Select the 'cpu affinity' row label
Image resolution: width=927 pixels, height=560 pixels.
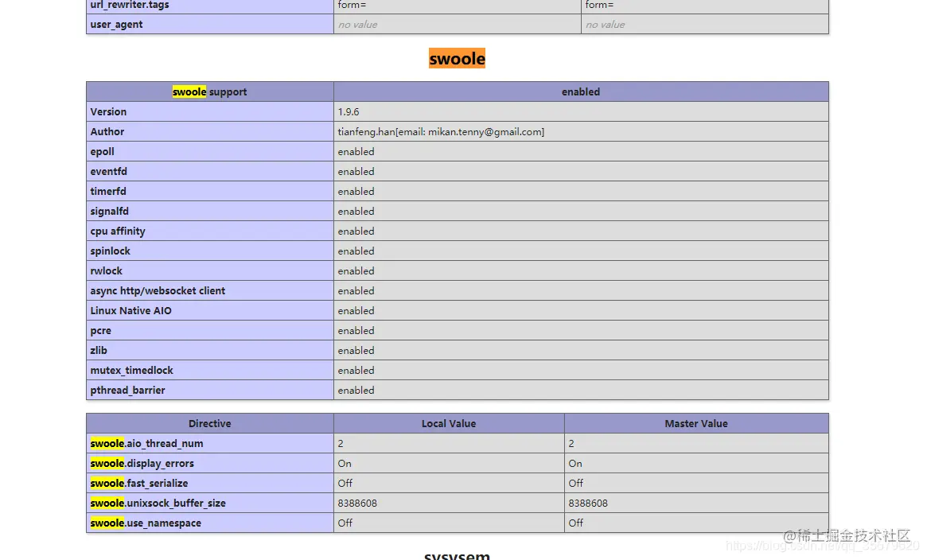click(x=118, y=231)
